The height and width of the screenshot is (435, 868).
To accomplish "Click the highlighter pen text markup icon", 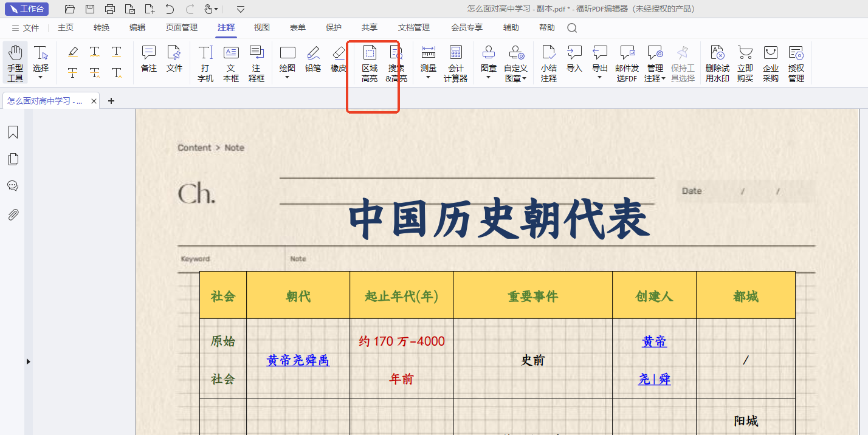I will 73,52.
